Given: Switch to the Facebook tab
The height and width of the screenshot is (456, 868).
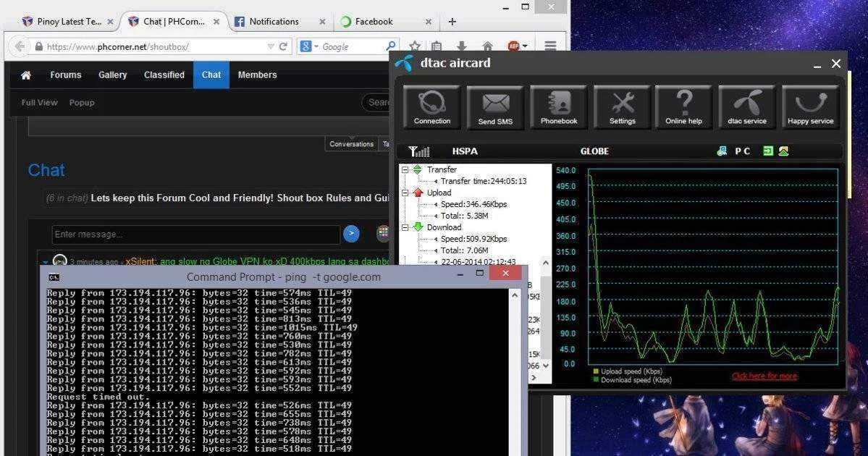Looking at the screenshot, I should [x=374, y=22].
